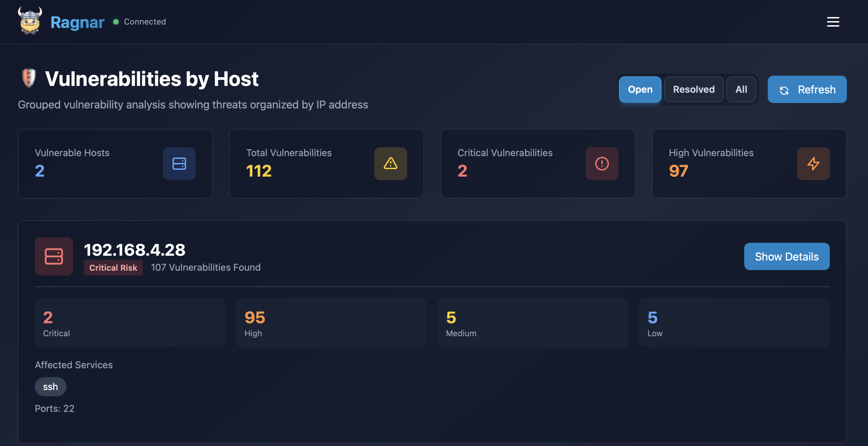868x446 pixels.
Task: Click the Critical Risk badge
Action: pos(113,268)
